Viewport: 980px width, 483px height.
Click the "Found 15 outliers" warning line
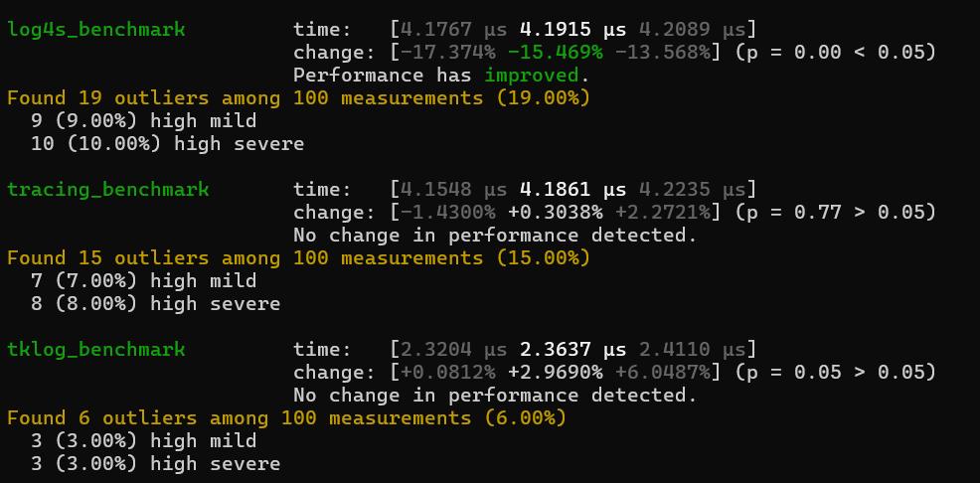click(x=298, y=257)
